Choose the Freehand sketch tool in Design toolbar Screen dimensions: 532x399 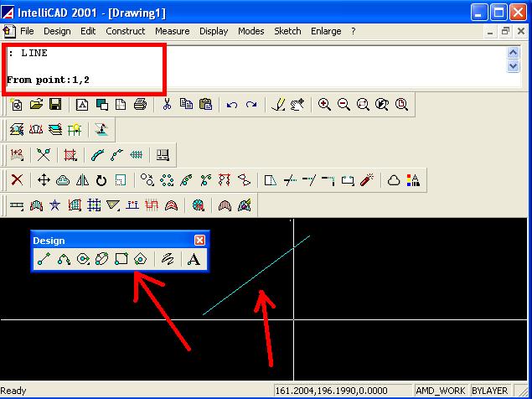168,259
